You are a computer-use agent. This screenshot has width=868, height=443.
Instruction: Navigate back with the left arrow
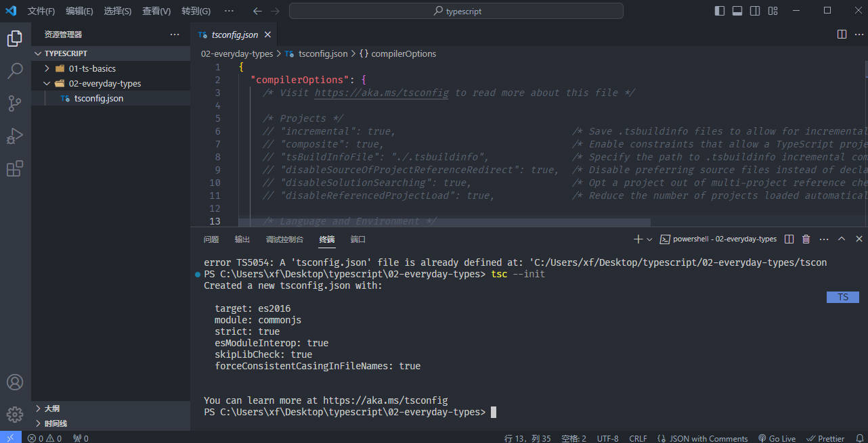257,11
